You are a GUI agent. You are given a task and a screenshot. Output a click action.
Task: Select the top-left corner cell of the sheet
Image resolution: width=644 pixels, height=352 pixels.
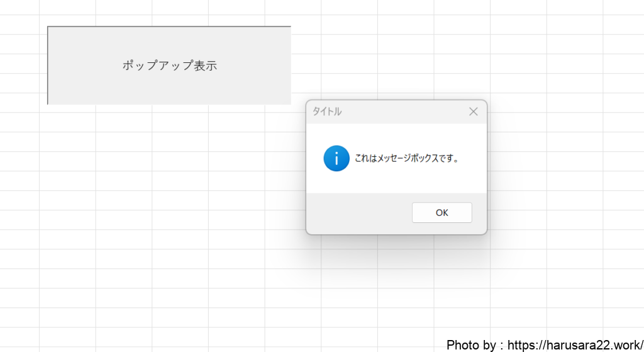click(x=19, y=6)
